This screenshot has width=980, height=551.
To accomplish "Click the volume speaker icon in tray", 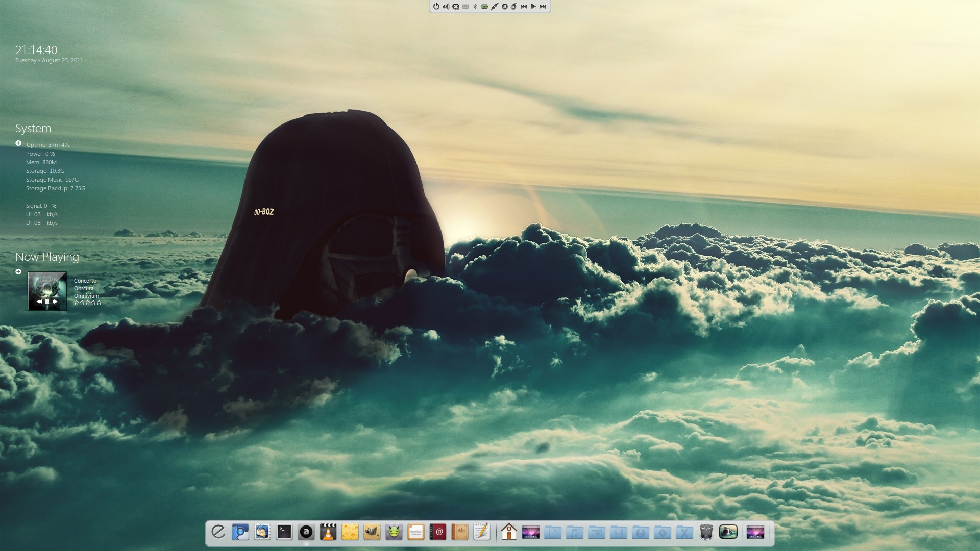I will pyautogui.click(x=446, y=7).
